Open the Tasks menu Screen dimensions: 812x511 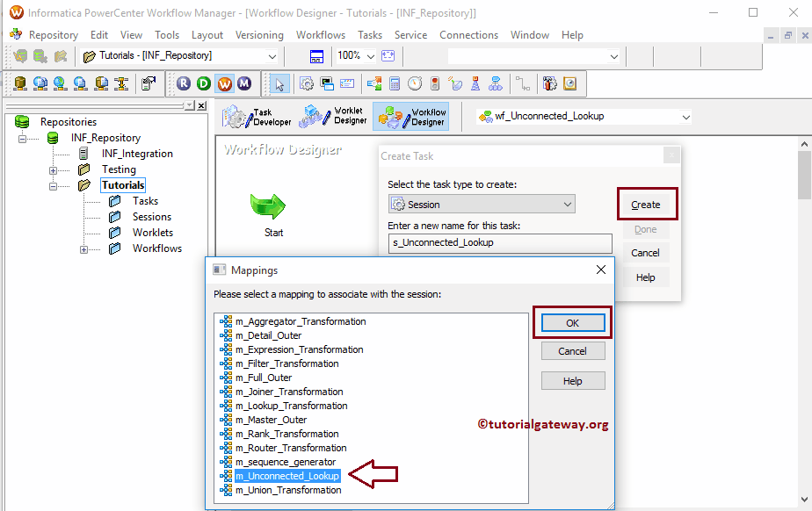[370, 35]
